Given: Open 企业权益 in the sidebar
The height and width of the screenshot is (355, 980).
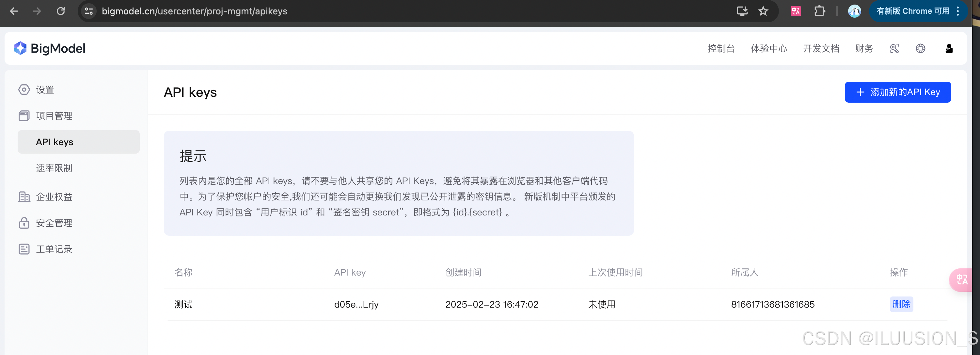Looking at the screenshot, I should [x=54, y=197].
